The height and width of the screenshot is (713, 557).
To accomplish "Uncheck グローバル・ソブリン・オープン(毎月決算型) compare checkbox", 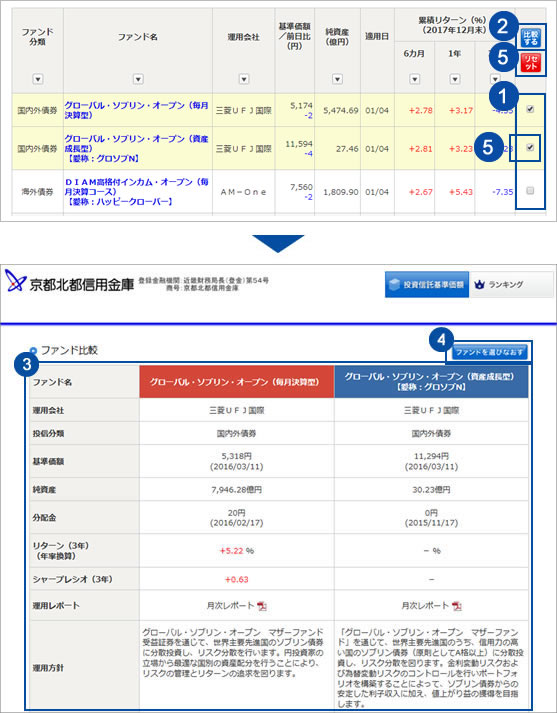I will tap(530, 109).
